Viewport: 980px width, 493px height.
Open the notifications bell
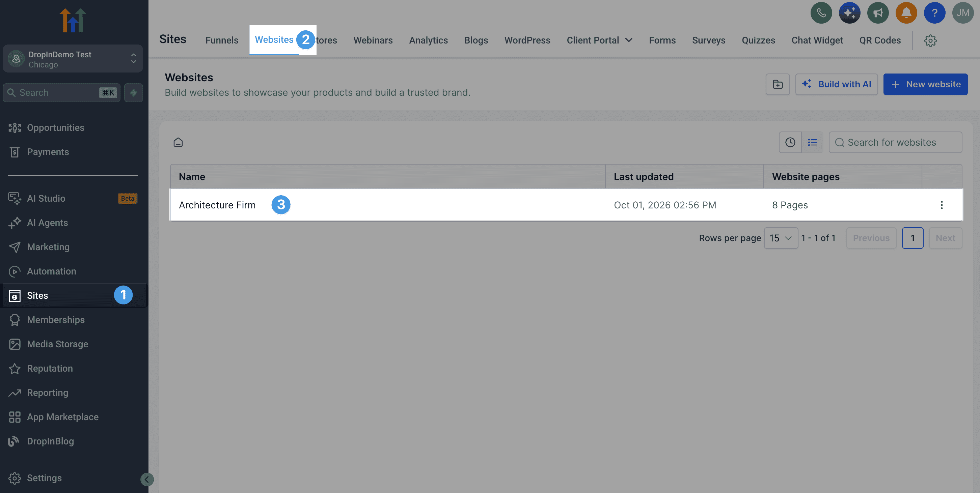click(906, 13)
